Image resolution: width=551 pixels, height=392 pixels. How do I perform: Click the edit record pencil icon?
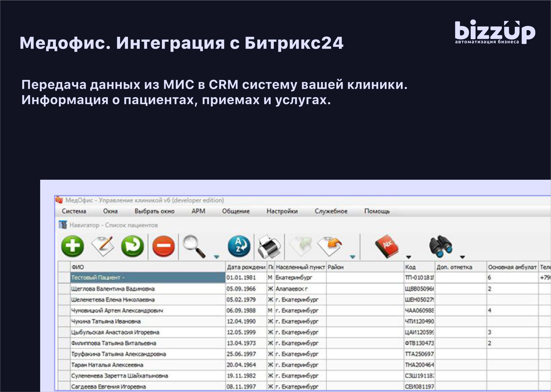[102, 246]
